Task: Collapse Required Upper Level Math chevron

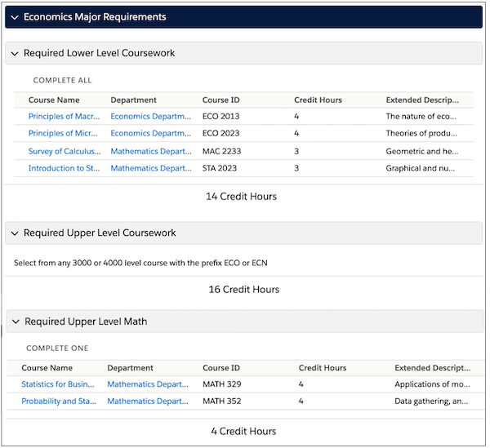Action: 16,322
